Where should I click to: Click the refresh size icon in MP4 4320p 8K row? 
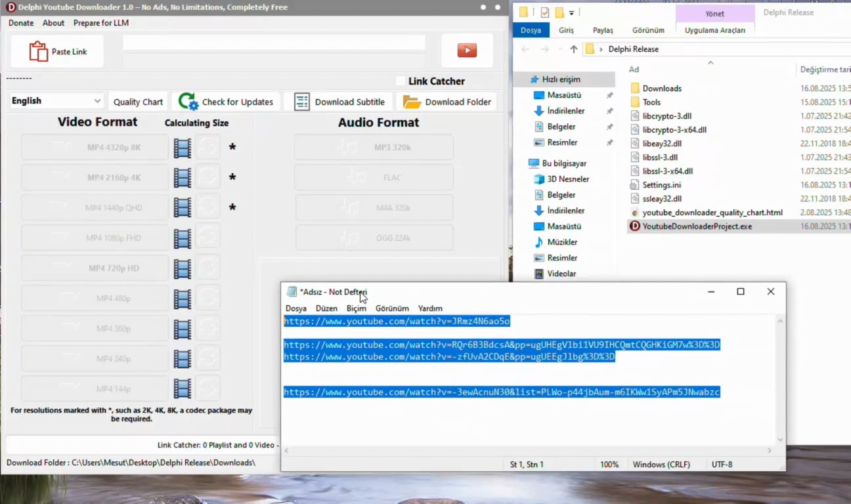(208, 148)
